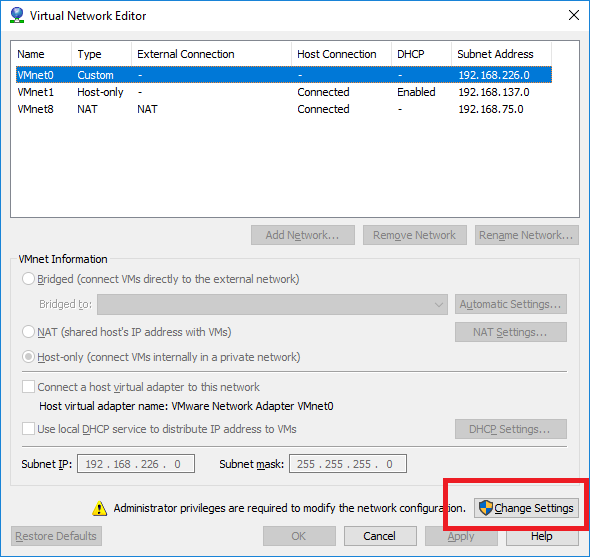Select the NAT shared host's IP radio button
The height and width of the screenshot is (557, 590).
pyautogui.click(x=28, y=332)
